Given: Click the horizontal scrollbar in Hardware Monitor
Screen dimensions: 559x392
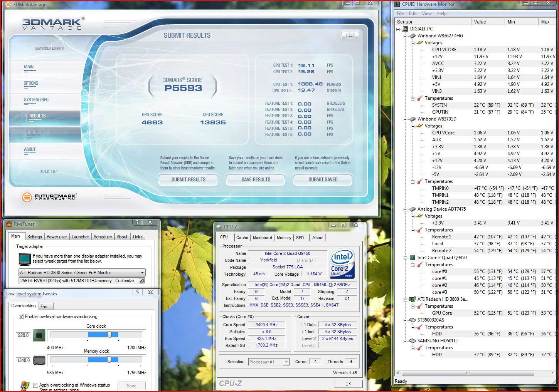Looking at the screenshot, I should point(468,373).
